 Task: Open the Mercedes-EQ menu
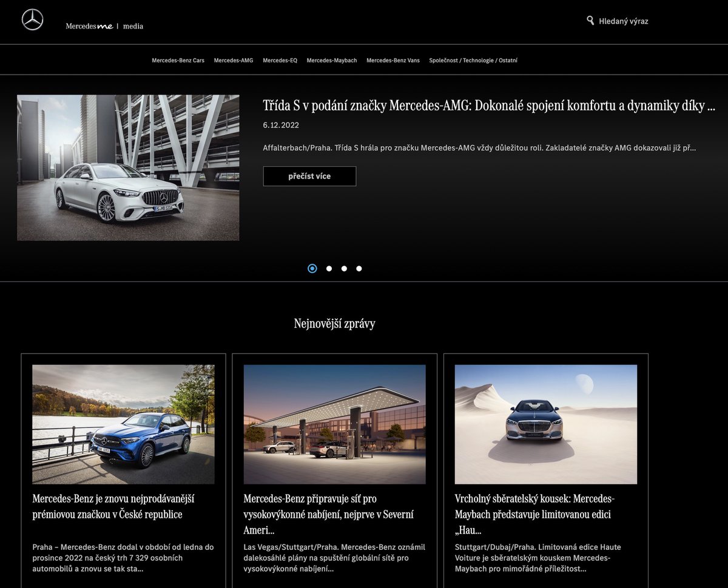[280, 61]
